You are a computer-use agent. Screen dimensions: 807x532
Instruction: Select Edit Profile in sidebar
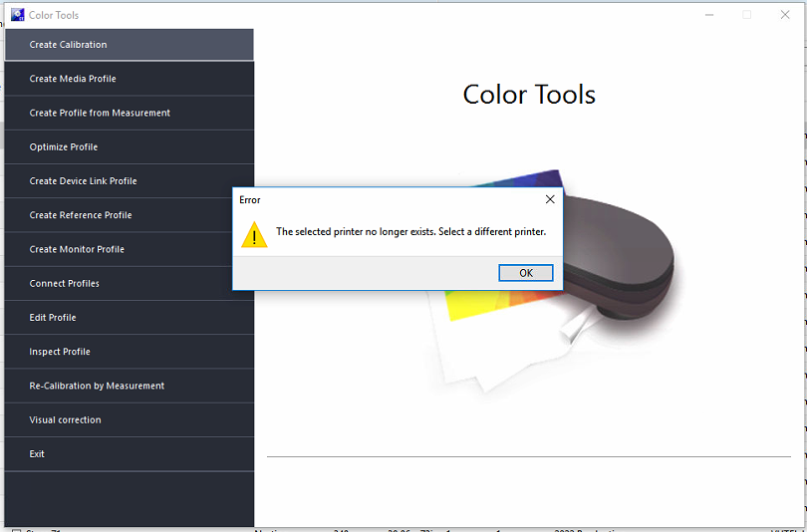130,318
